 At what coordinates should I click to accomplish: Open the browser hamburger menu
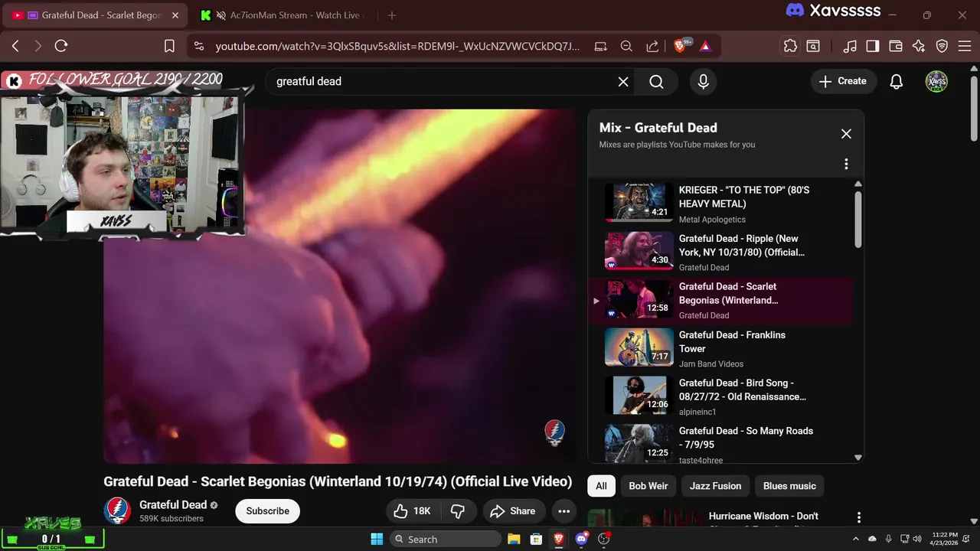coord(964,46)
